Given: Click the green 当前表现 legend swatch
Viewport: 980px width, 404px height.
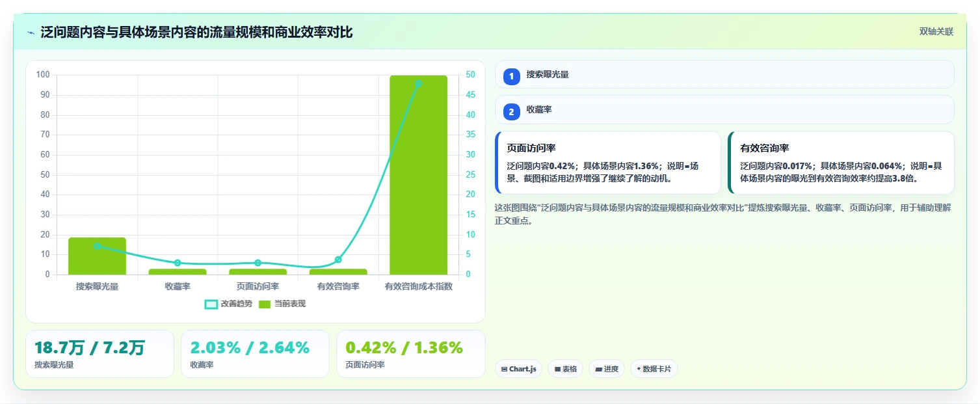Looking at the screenshot, I should (x=265, y=304).
